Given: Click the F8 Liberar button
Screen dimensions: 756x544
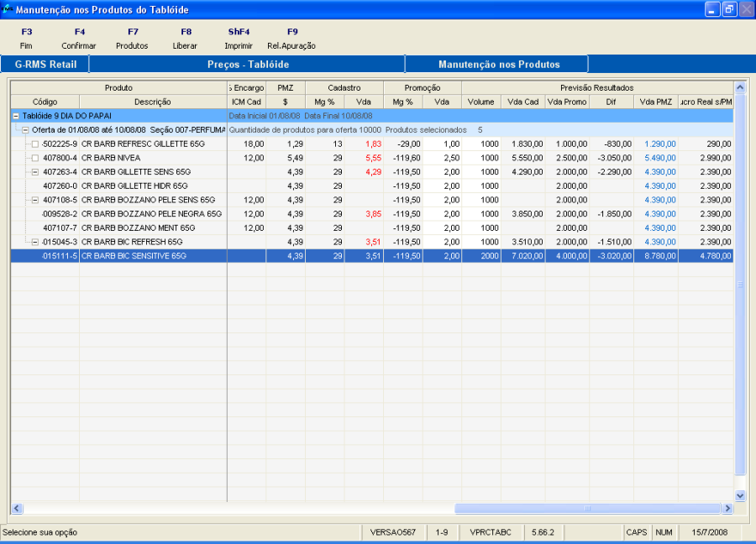Looking at the screenshot, I should coord(186,39).
